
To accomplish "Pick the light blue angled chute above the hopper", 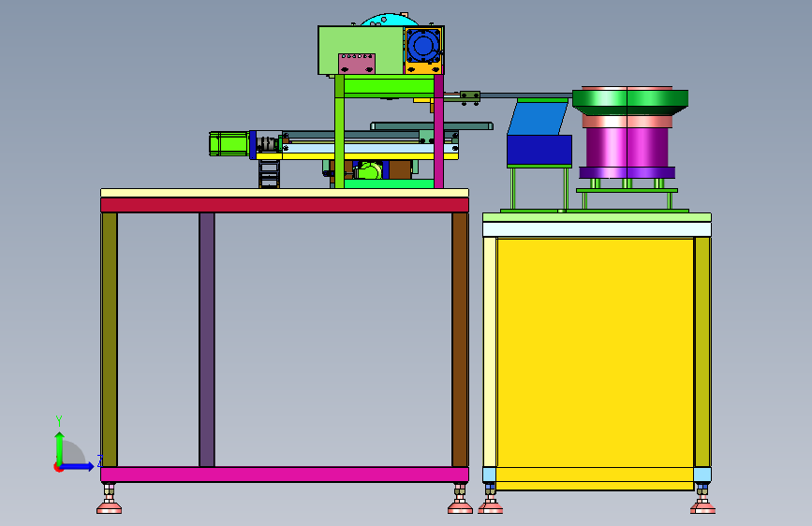I will coord(538,119).
